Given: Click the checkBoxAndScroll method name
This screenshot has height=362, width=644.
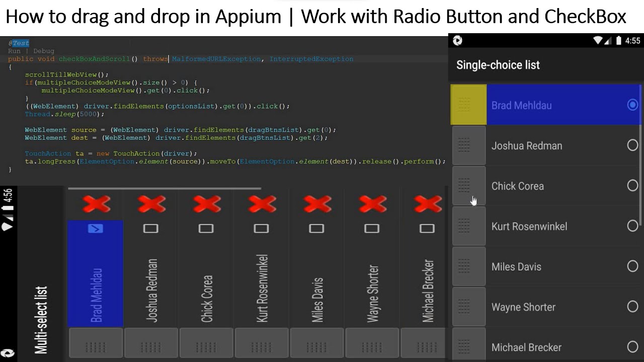Looking at the screenshot, I should 95,59.
